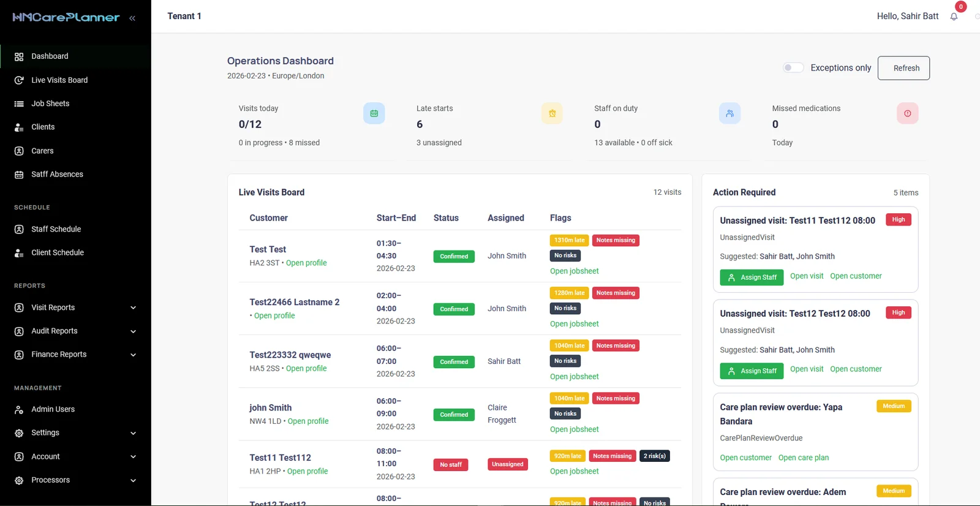Open Job Sheets from sidebar
Viewport: 980px width, 506px height.
[x=75, y=104]
